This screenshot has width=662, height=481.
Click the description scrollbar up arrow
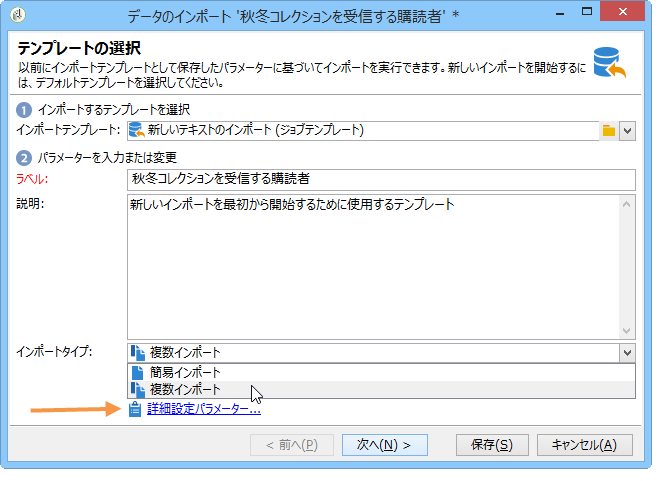point(627,204)
